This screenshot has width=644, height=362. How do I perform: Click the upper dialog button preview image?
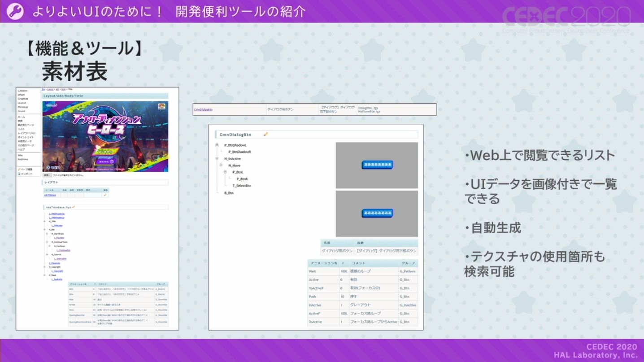click(377, 165)
